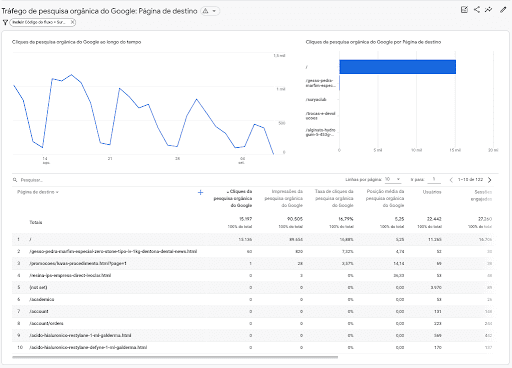This screenshot has width=512, height=368.
Task: Sort by Impressões da pesquisa orgânica column
Action: [284, 198]
